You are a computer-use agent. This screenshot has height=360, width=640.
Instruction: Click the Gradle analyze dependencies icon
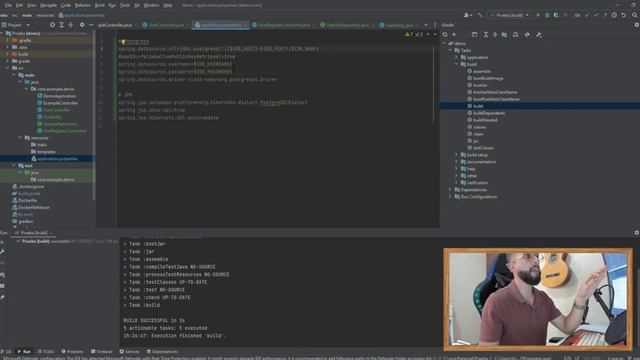516,35
